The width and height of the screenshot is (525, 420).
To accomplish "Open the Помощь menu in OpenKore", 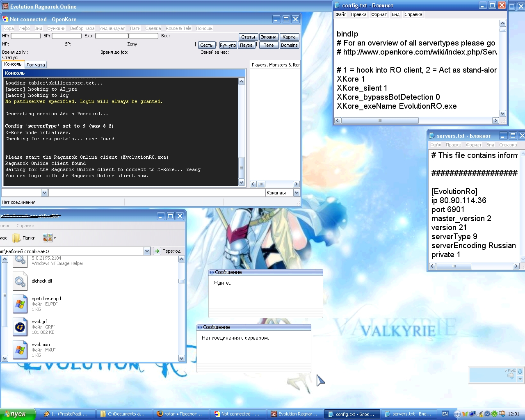I will point(204,28).
